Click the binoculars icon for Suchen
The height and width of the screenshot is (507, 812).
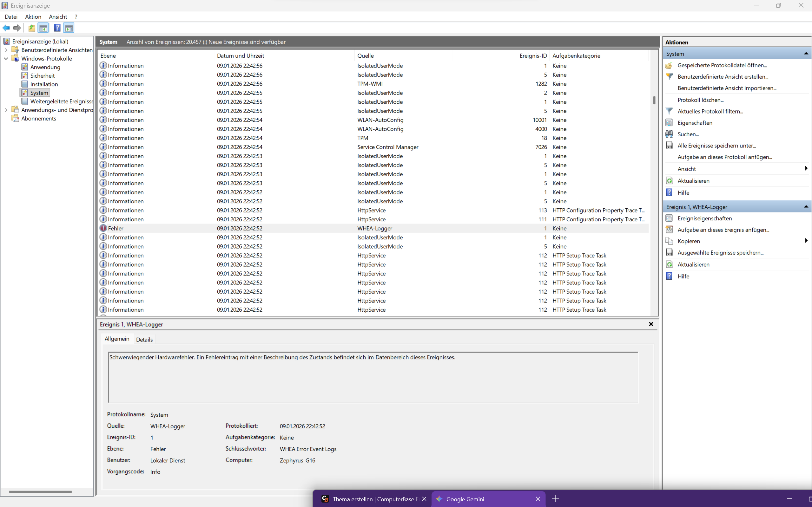[x=669, y=134]
